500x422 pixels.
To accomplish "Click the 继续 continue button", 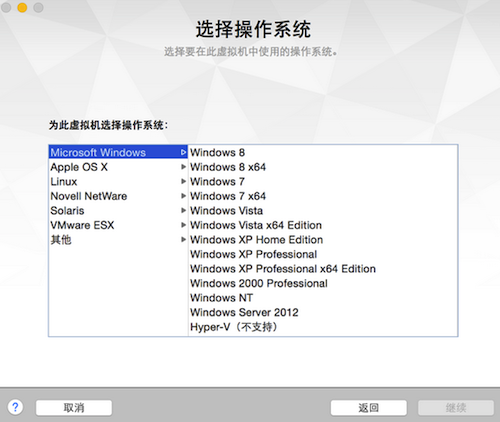I will click(456, 408).
